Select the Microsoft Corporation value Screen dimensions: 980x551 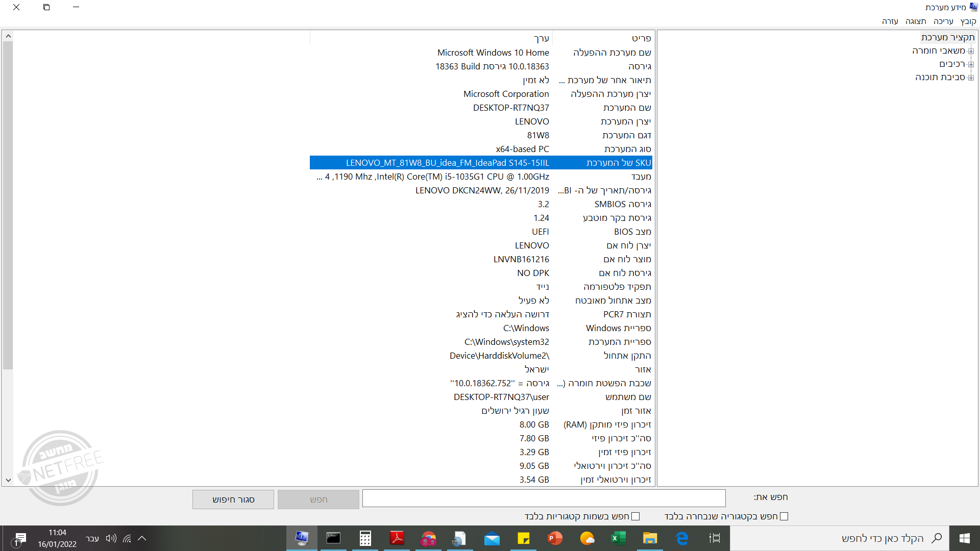tap(506, 94)
